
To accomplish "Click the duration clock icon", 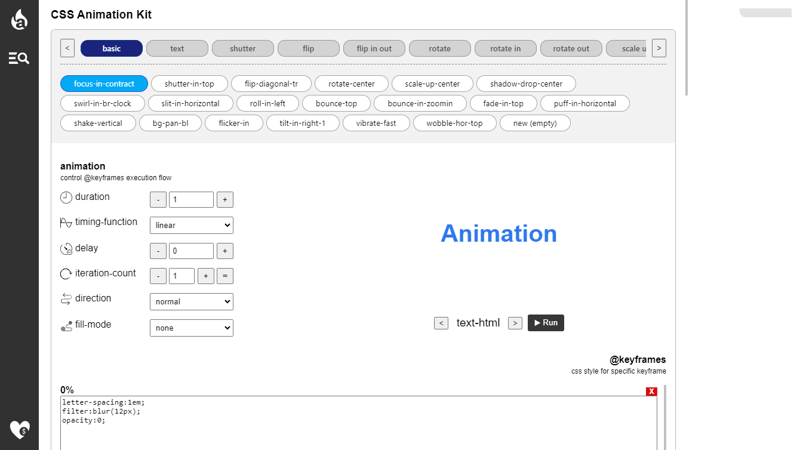I will (x=66, y=197).
